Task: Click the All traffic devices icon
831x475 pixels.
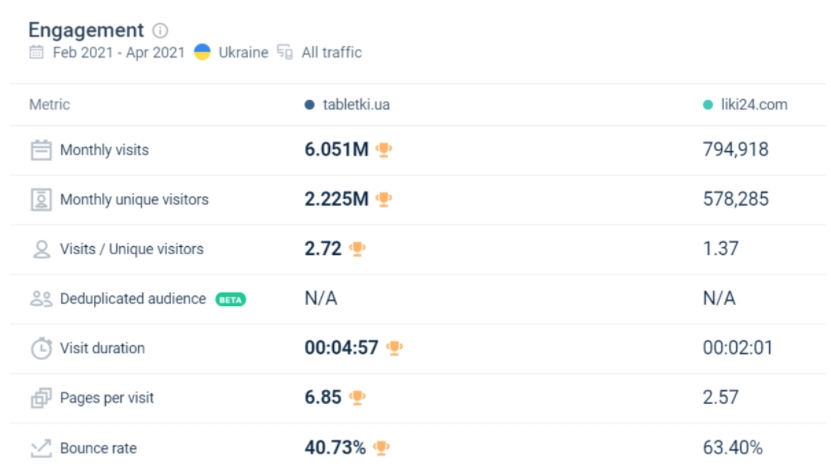Action: click(285, 53)
